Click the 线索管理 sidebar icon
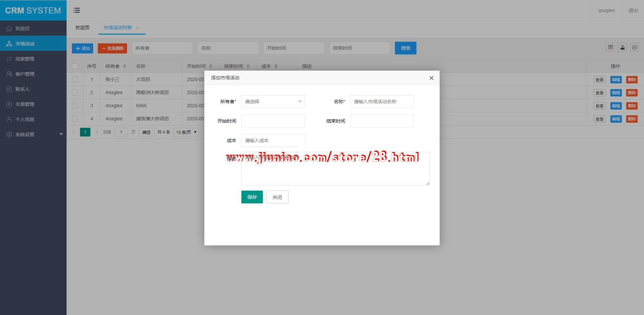This screenshot has width=644, height=315. tap(9, 59)
